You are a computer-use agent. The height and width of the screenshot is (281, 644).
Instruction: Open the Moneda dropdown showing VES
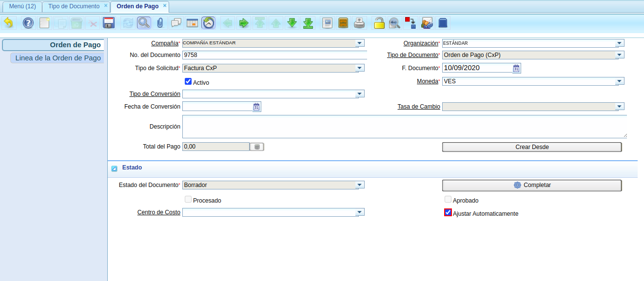click(x=620, y=81)
